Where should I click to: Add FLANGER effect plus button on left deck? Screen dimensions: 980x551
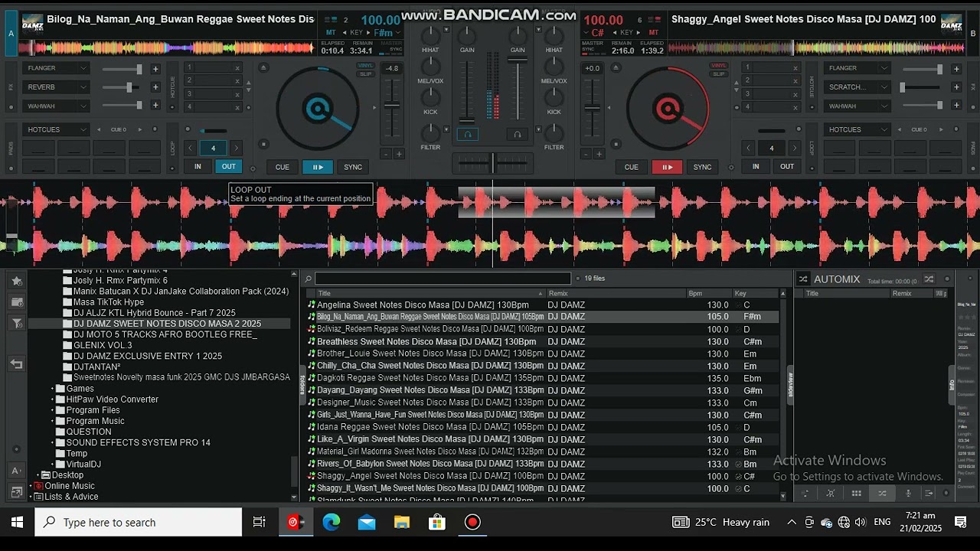(155, 69)
